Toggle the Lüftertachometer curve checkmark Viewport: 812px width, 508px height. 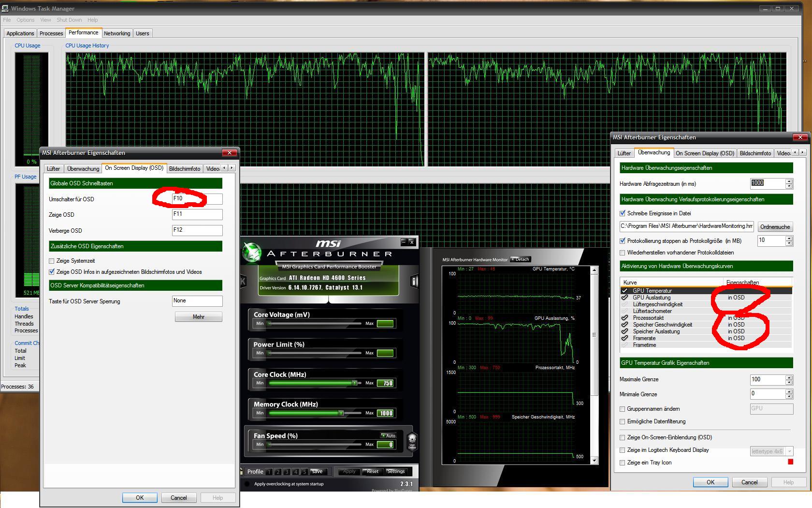click(x=624, y=311)
